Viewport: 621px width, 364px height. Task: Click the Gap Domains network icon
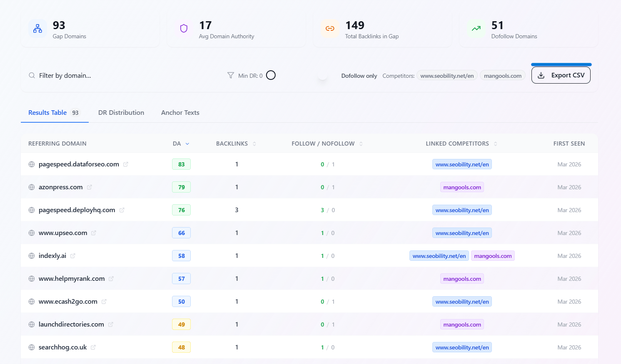point(37,29)
